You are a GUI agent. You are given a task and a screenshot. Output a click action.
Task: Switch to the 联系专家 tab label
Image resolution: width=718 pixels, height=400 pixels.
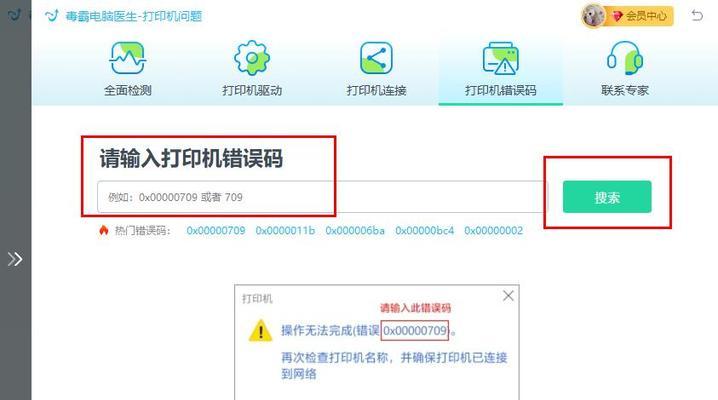(625, 90)
